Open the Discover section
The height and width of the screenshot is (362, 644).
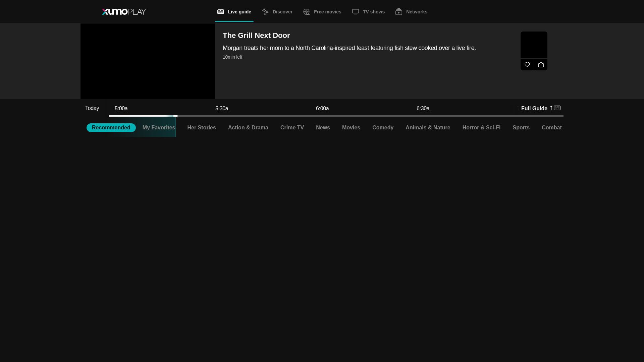(277, 12)
